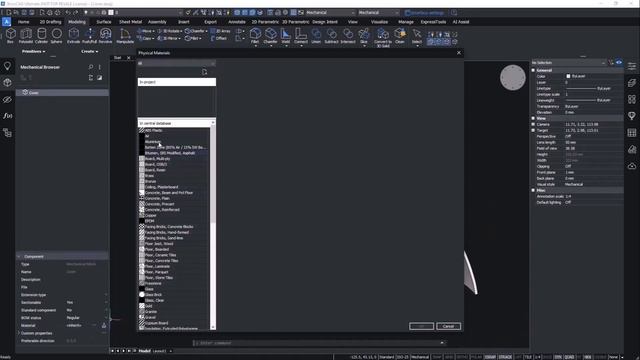Collapse the View properties section

click(x=533, y=118)
